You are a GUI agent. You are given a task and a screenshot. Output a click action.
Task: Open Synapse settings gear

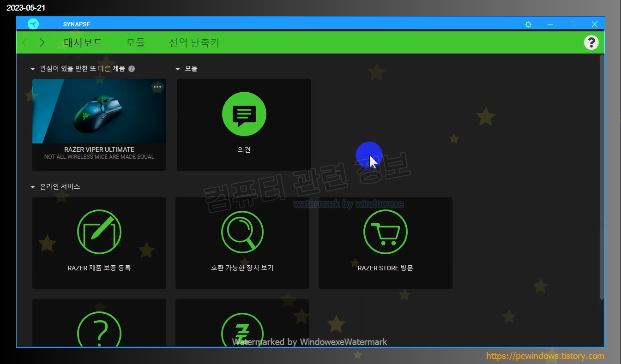pos(528,24)
